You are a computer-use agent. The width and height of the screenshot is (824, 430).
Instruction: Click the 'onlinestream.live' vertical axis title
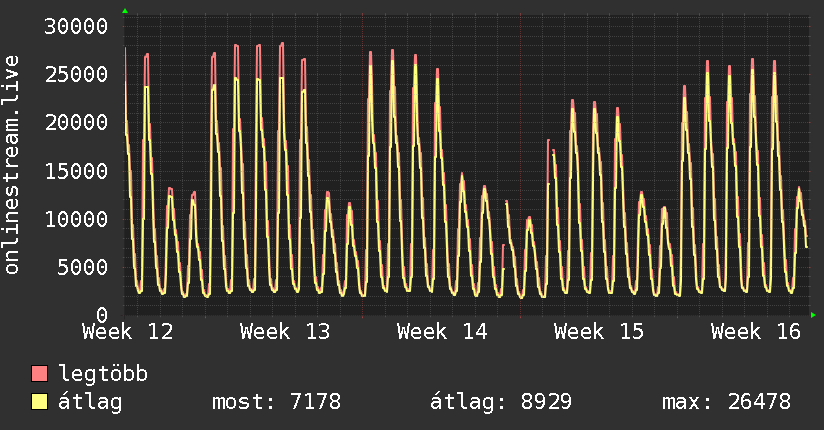[x=12, y=165]
